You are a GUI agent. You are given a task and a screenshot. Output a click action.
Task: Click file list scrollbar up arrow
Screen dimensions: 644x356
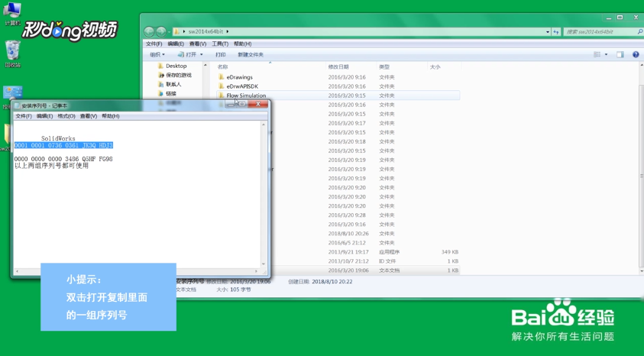click(x=642, y=66)
